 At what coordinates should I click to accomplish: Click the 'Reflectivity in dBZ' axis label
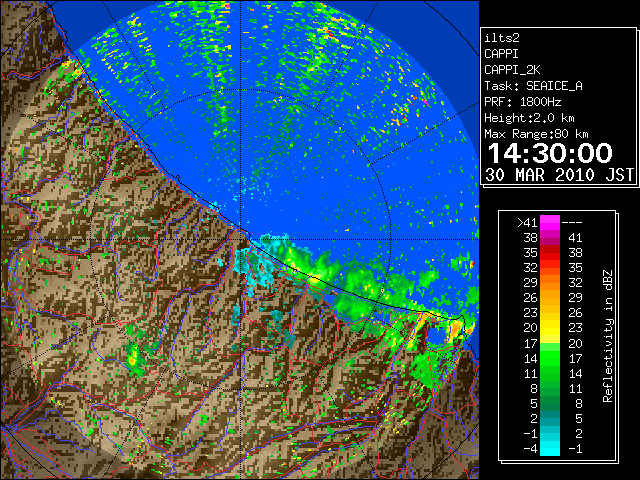coord(608,336)
